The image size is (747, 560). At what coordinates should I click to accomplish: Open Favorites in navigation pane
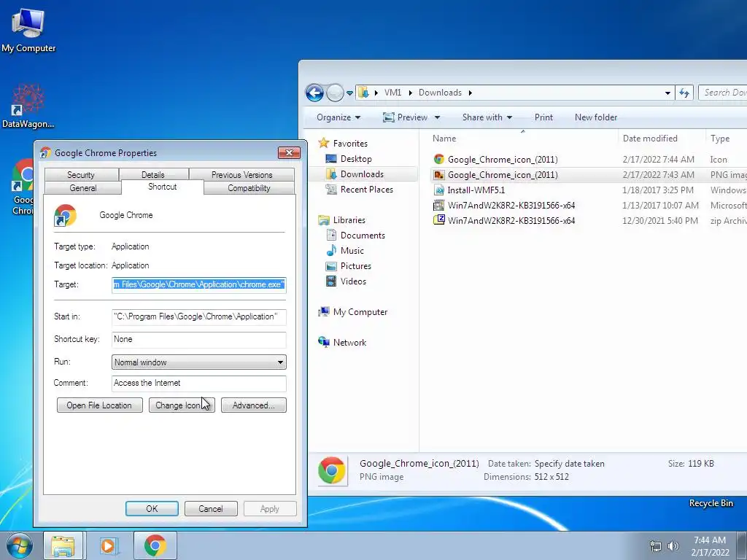click(x=349, y=144)
